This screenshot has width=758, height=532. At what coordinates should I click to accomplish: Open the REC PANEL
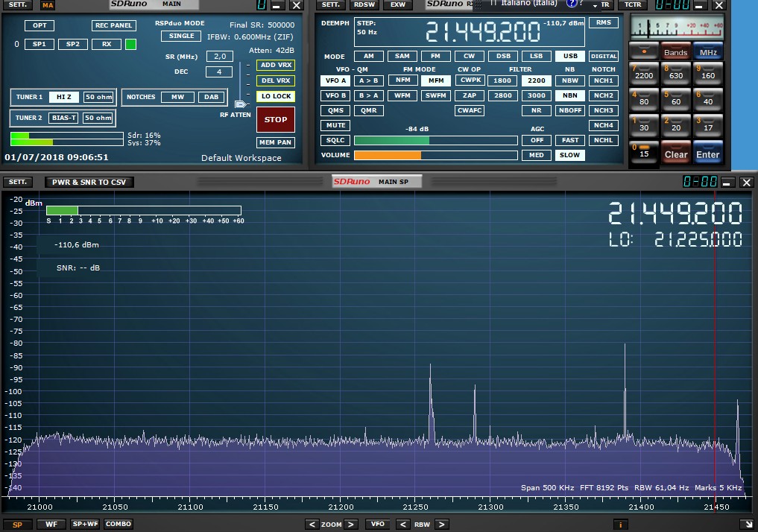[x=113, y=25]
